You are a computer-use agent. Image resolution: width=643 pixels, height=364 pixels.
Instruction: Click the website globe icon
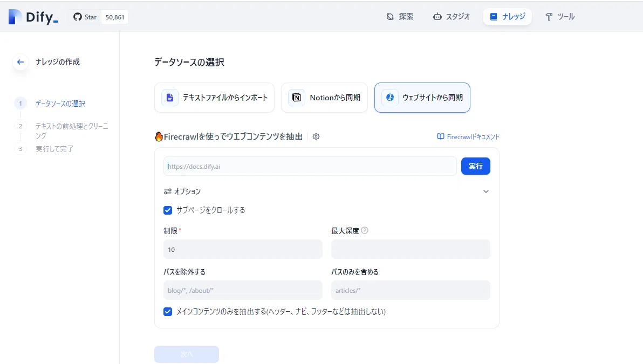point(390,98)
